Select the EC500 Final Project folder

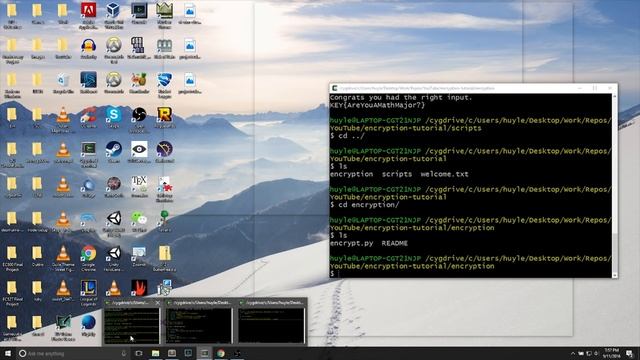click(x=12, y=258)
